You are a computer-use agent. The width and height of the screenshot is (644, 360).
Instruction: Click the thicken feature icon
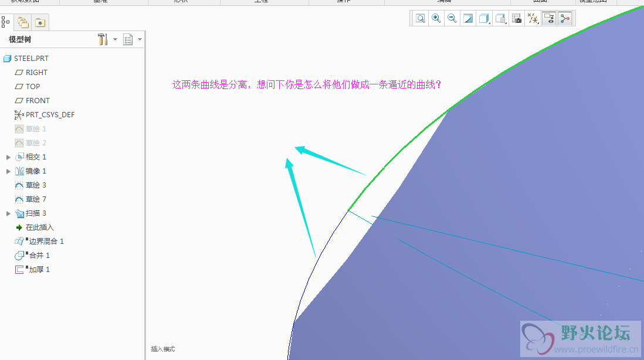coord(19,270)
